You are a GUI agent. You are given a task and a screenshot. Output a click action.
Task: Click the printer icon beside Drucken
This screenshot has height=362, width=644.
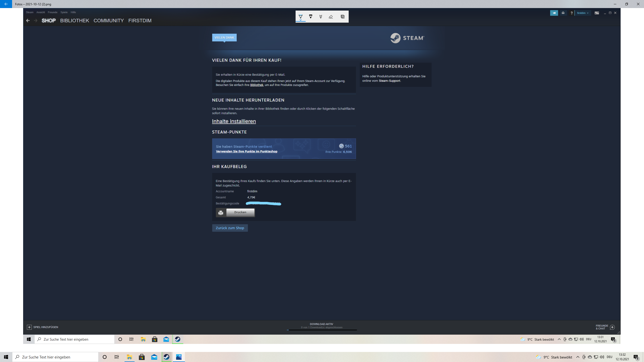click(221, 213)
